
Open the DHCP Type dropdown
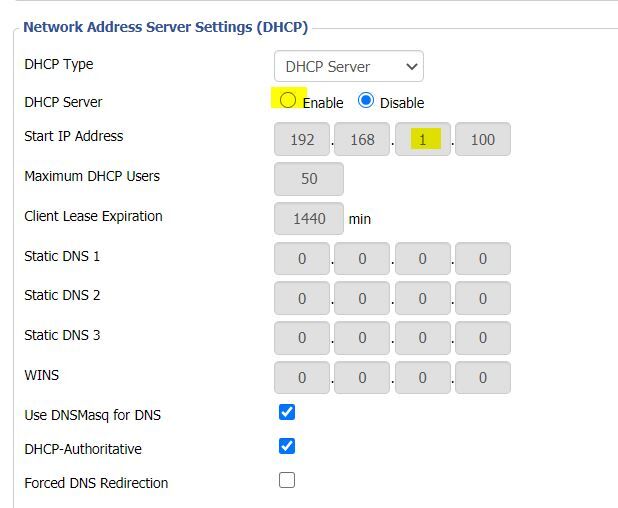349,66
